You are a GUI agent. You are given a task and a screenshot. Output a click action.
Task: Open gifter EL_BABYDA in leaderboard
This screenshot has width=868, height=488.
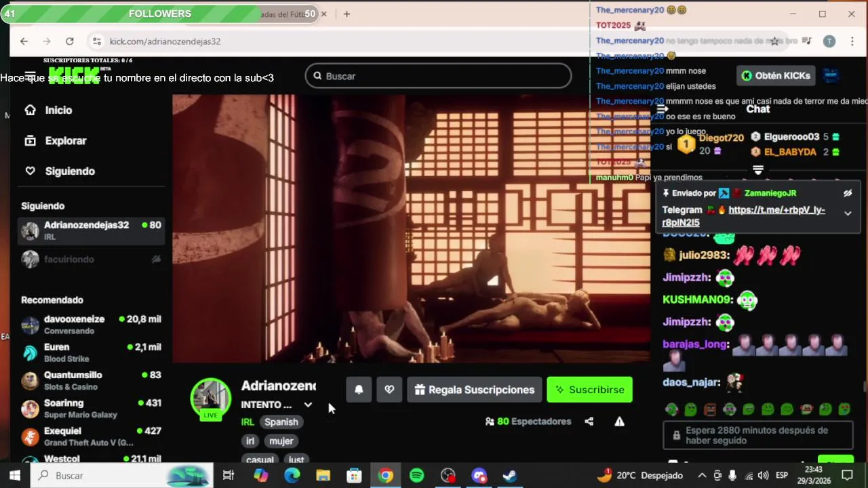tap(790, 152)
